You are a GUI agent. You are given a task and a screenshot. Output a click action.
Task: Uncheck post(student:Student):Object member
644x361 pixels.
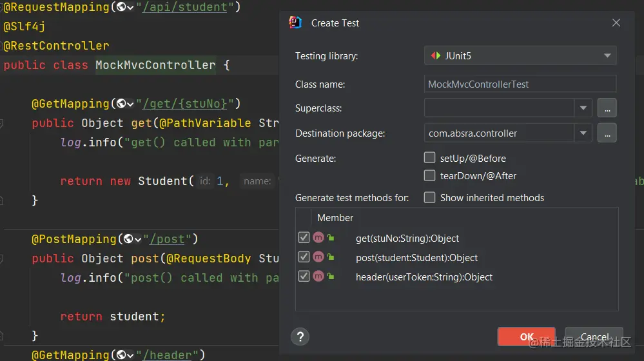coord(304,257)
